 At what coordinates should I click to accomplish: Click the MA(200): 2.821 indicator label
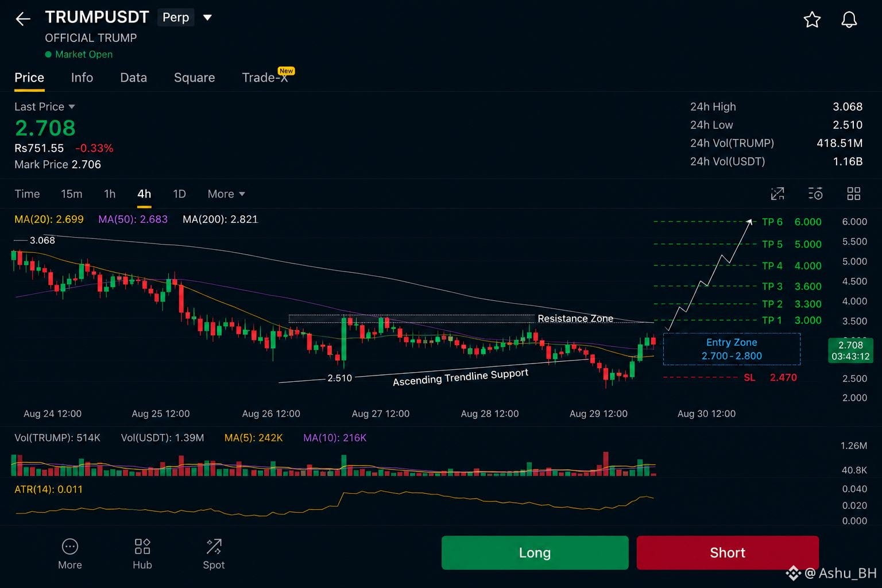coord(220,219)
